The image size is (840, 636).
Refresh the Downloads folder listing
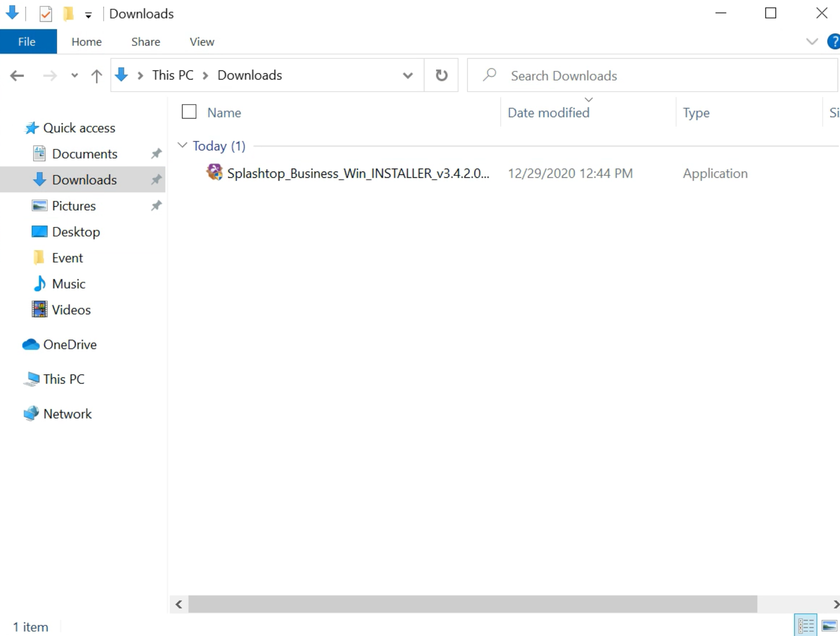[x=441, y=76]
